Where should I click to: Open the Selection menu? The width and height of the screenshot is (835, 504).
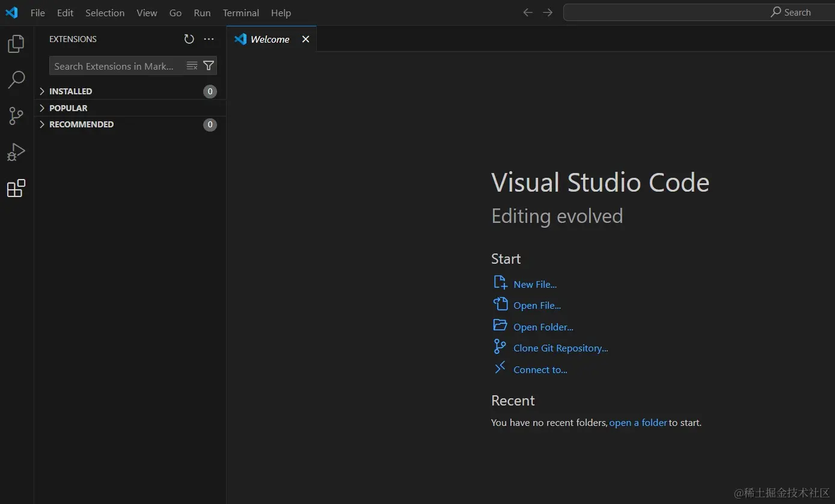(105, 13)
